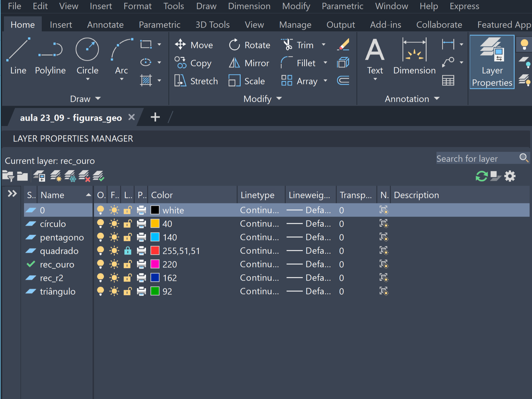The height and width of the screenshot is (399, 532).
Task: Open the Format menu
Action: pos(137,6)
